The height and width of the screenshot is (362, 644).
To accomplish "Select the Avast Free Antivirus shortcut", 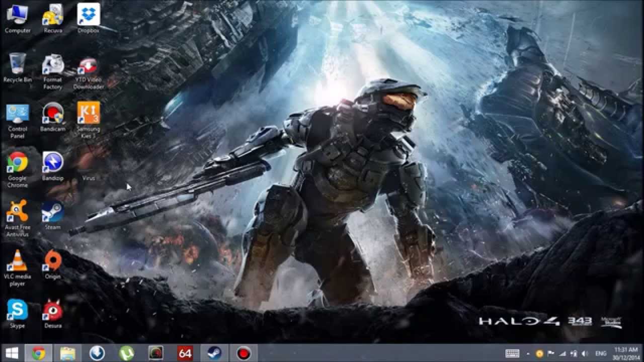I will coord(18,219).
